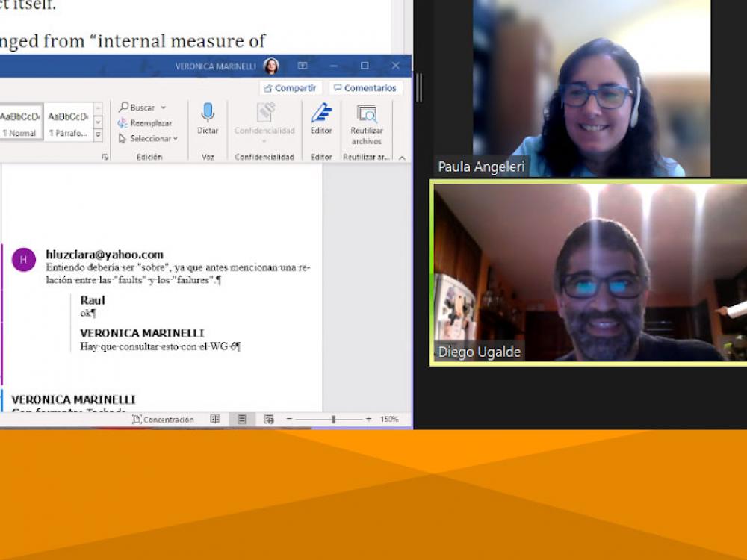Click the Compartir button

click(x=290, y=88)
